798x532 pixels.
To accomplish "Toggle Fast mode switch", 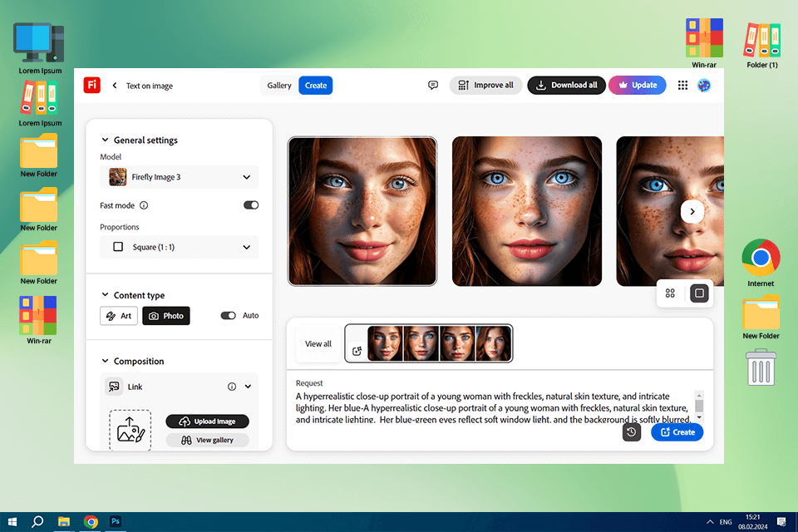I will coord(251,205).
